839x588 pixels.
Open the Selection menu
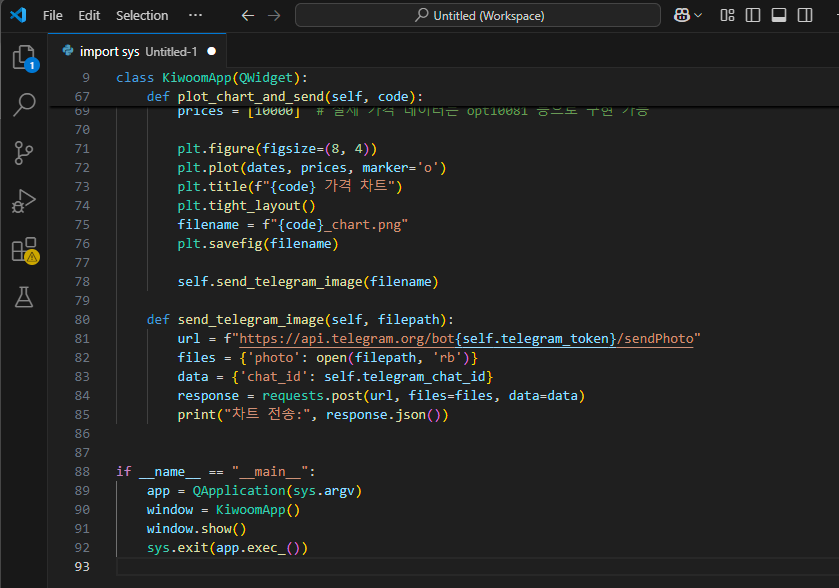(142, 16)
